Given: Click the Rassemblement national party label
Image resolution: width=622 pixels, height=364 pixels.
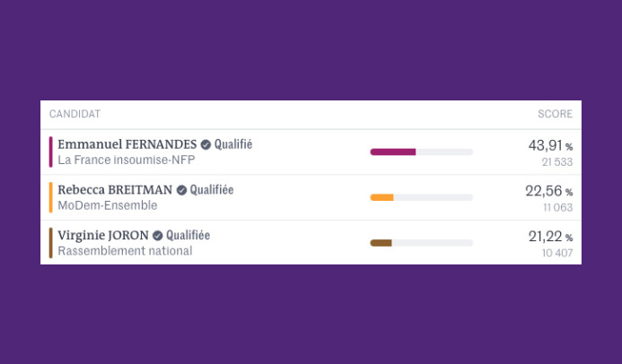Looking at the screenshot, I should pyautogui.click(x=125, y=252).
